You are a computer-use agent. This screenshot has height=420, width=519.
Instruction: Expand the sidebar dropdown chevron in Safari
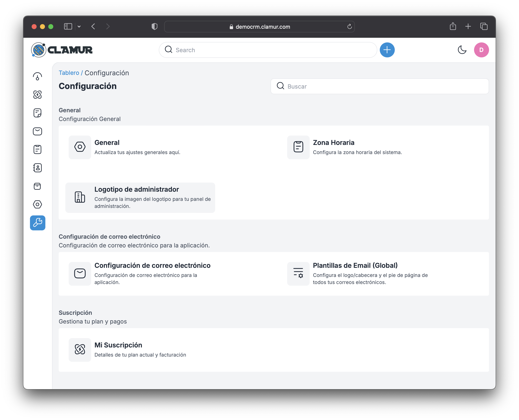79,27
